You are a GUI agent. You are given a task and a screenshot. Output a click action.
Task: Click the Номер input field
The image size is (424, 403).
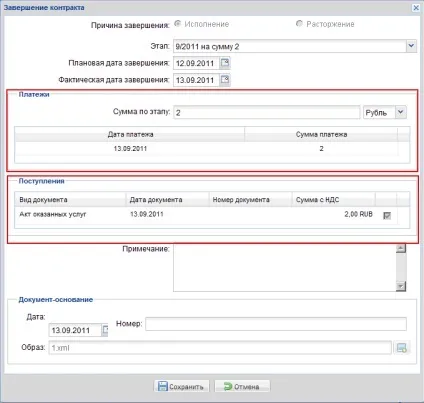click(x=276, y=324)
